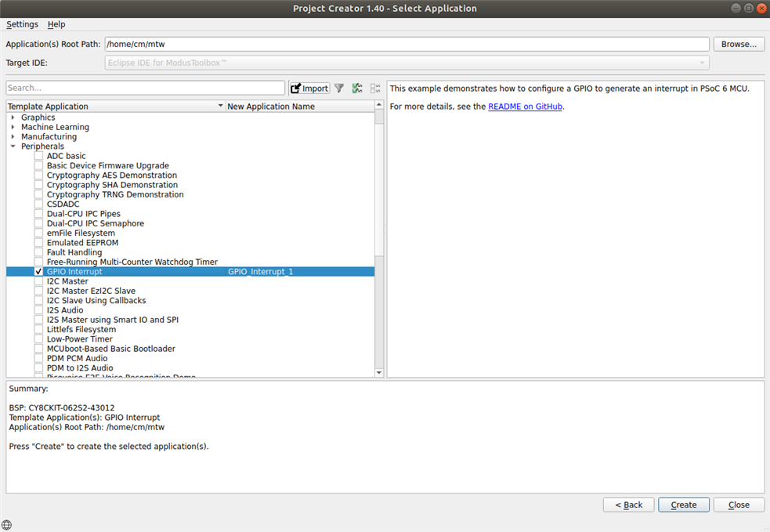Select I2S Master using Smart IO and SPI
Viewport: 770px width, 532px height.
click(190, 320)
